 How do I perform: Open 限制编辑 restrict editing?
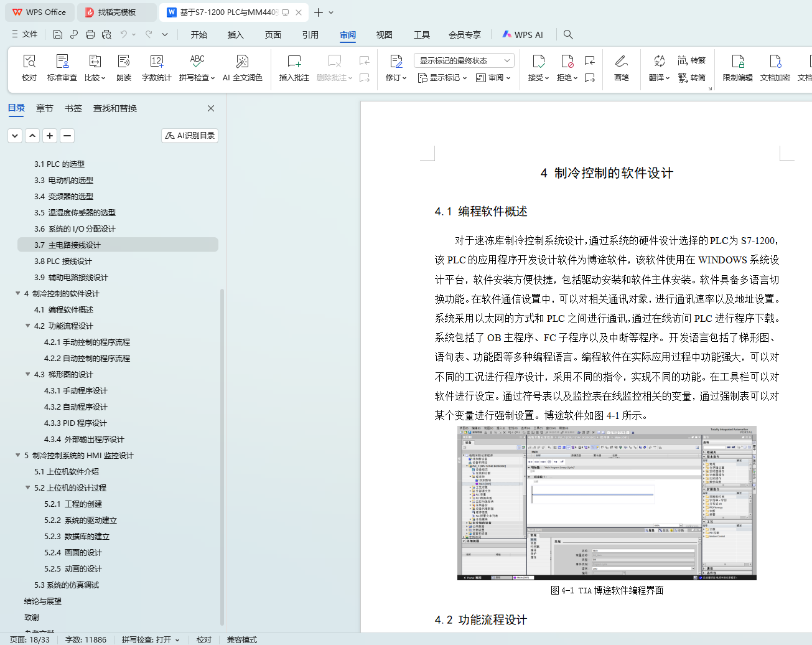coord(738,68)
